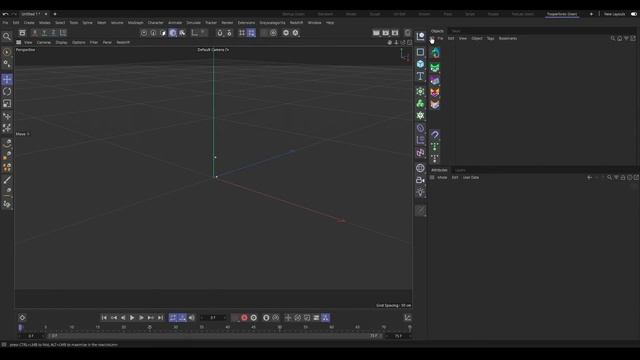
Task: Toggle the Record Active Objects red button
Action: pyautogui.click(x=244, y=318)
